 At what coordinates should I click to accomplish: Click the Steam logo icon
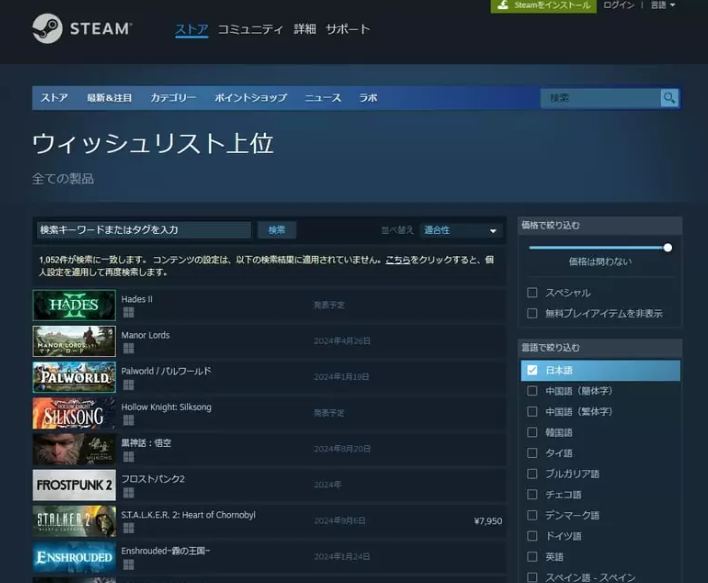47,28
